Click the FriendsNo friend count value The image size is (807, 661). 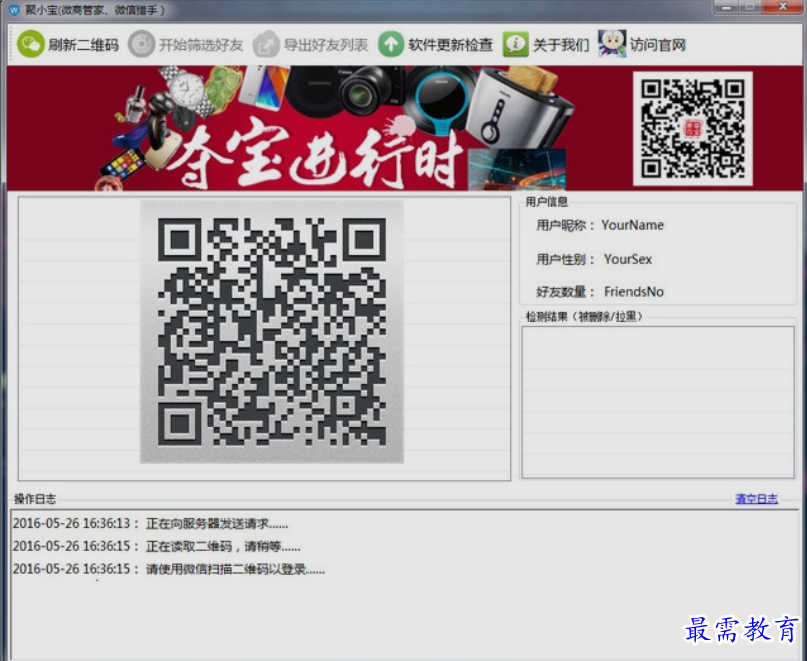634,292
